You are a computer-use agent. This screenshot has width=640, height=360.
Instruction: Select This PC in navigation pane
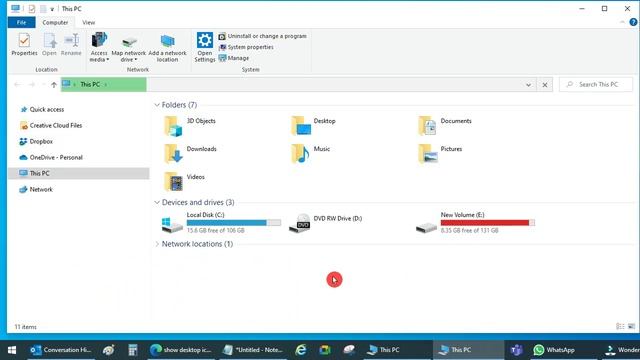[x=79, y=173]
